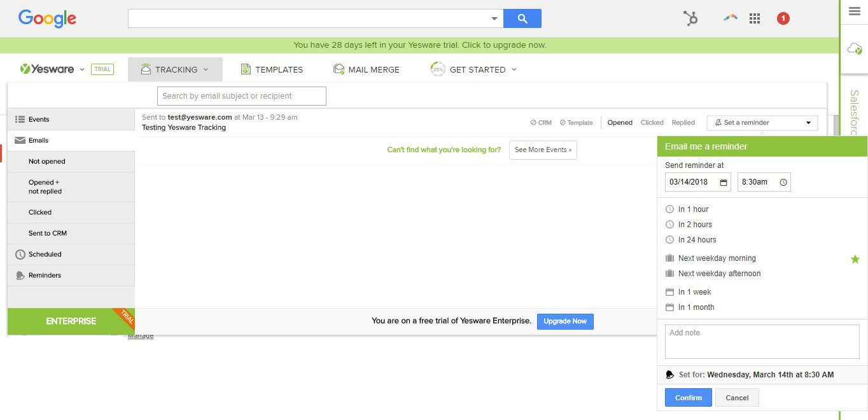The image size is (868, 420).
Task: Open the reminder time clock picker
Action: pos(783,182)
